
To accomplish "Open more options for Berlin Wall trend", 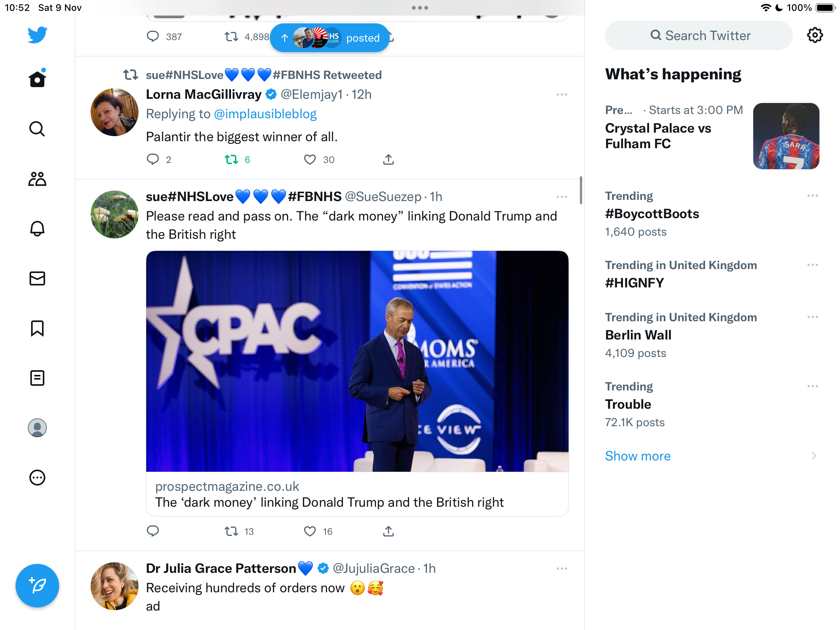I will [812, 317].
